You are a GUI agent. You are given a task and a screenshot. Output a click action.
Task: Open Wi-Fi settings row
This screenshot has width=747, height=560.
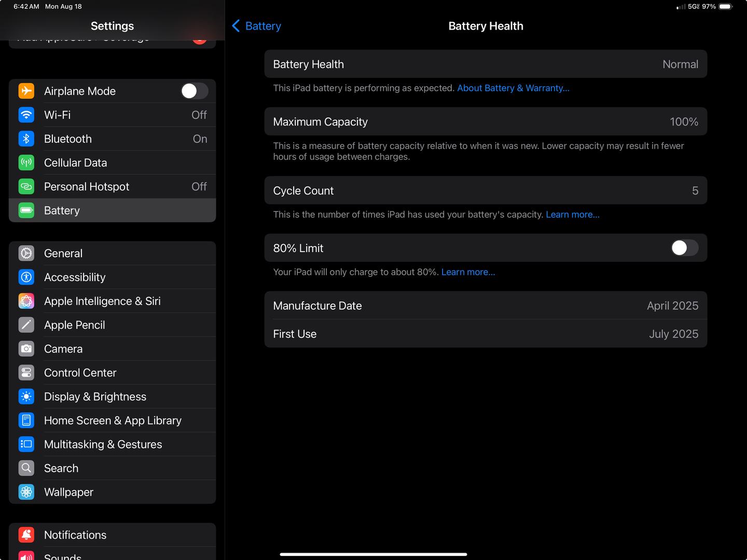113,115
